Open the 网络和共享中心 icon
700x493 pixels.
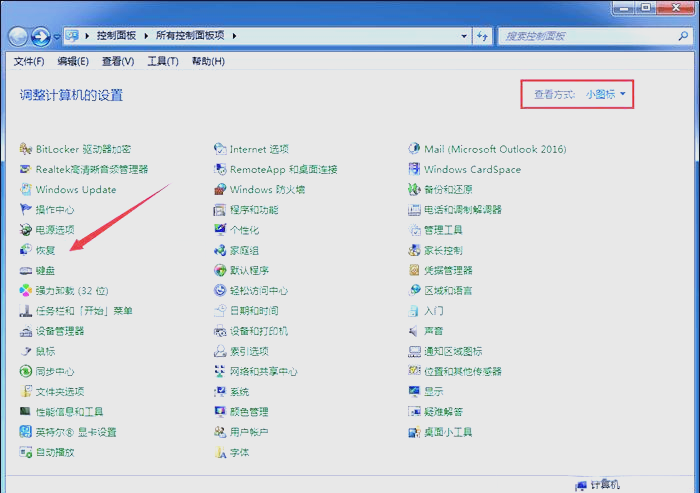[221, 371]
